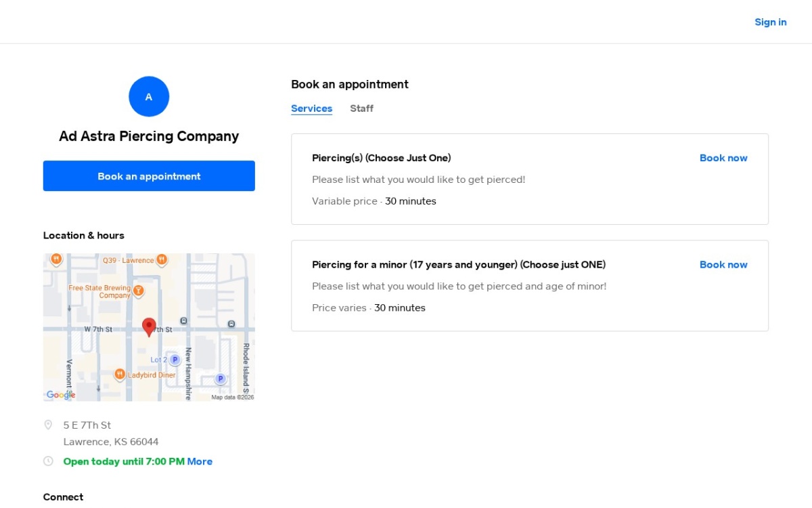Click the Lawrence, KS 66044 text
The width and height of the screenshot is (812, 508).
click(111, 442)
